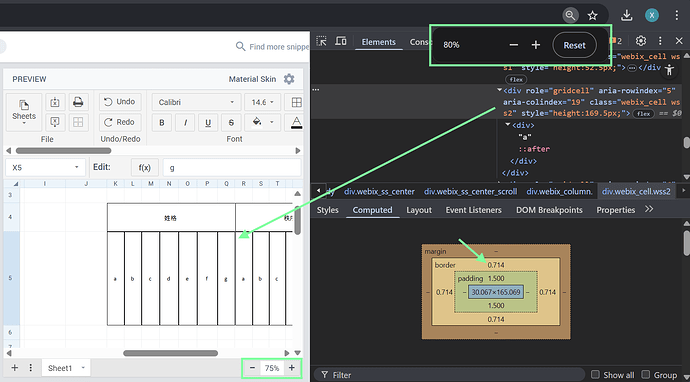Toggle the device toolbar icon in DevTools
The image size is (690, 382).
[x=341, y=41]
